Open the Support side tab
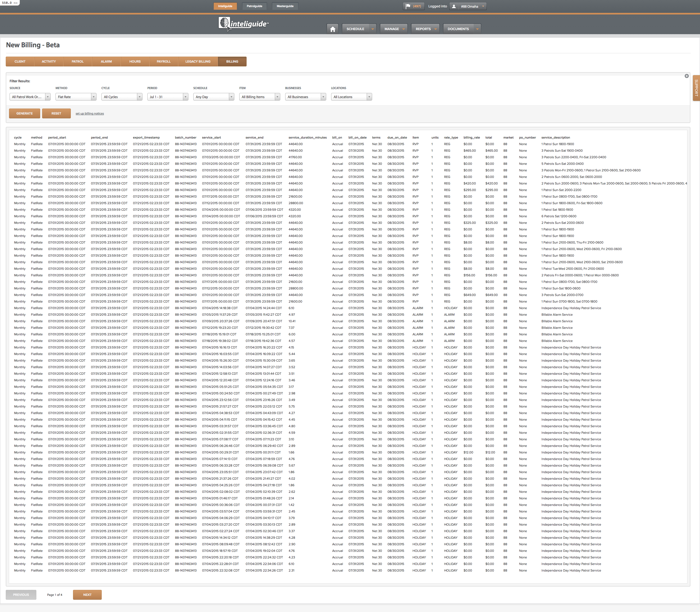The width and height of the screenshot is (700, 612). (x=696, y=88)
